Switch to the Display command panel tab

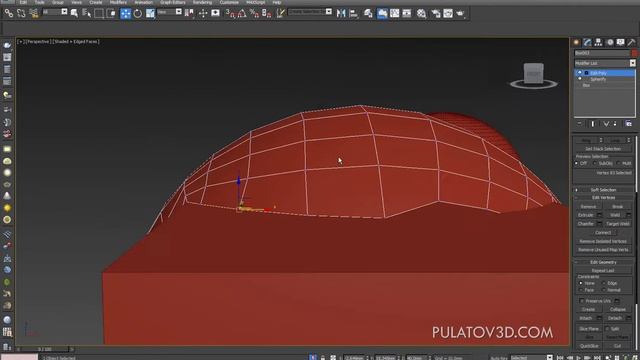click(620, 42)
